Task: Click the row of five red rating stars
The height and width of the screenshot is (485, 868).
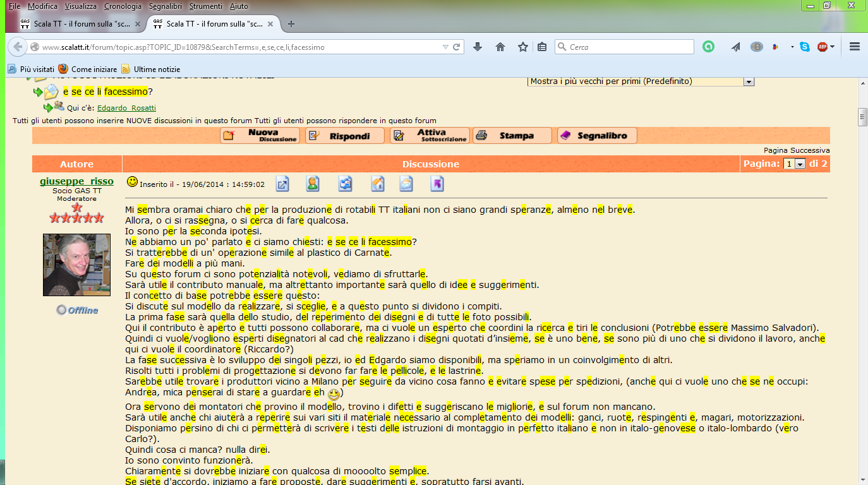Action: [x=76, y=218]
